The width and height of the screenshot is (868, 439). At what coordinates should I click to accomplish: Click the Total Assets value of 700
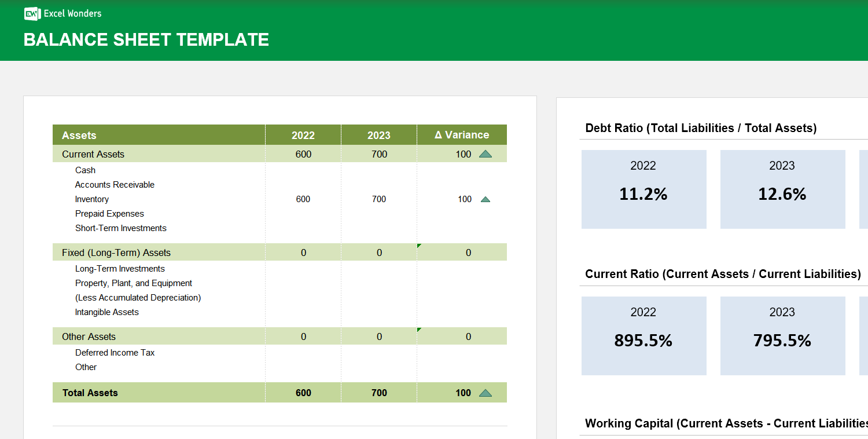[x=378, y=393]
